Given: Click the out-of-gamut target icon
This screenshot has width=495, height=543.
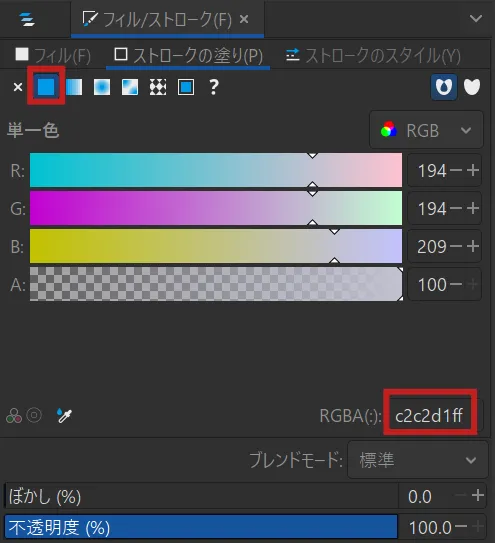Looking at the screenshot, I should click(34, 415).
